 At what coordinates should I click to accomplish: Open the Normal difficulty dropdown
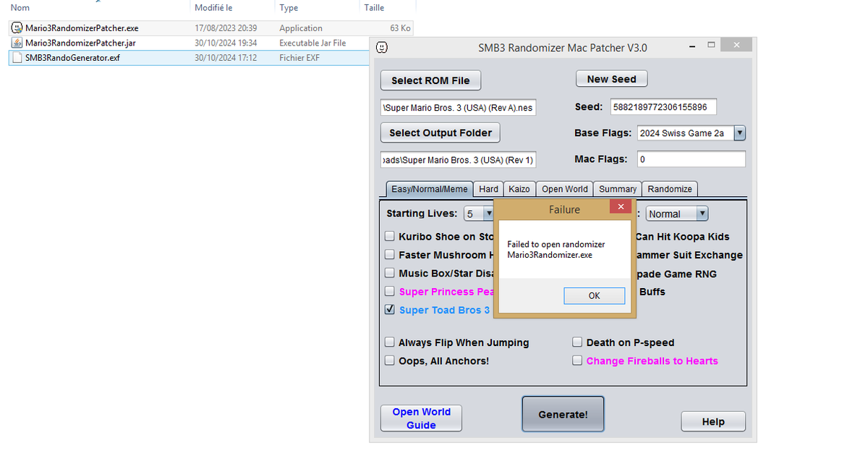[702, 214]
